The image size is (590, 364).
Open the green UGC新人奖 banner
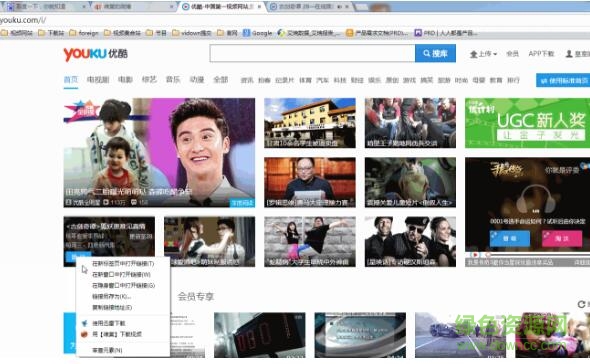[x=528, y=123]
